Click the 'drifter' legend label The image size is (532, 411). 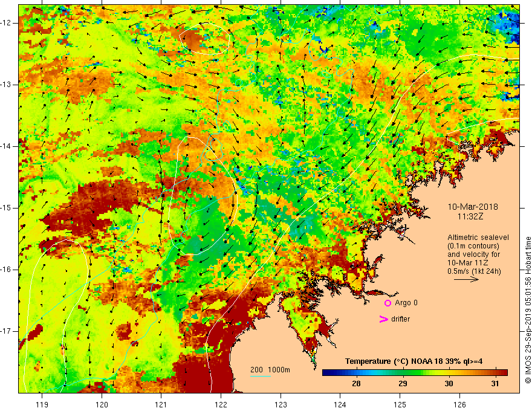coord(400,319)
